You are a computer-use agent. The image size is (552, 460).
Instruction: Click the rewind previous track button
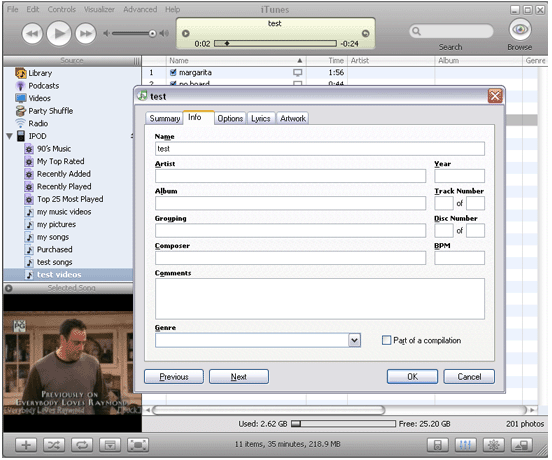click(32, 34)
